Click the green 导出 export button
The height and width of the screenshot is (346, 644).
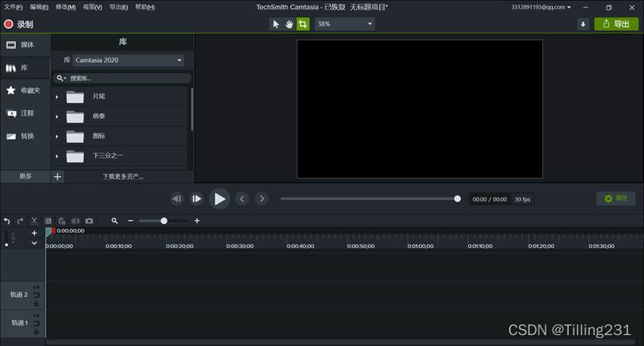pos(616,24)
